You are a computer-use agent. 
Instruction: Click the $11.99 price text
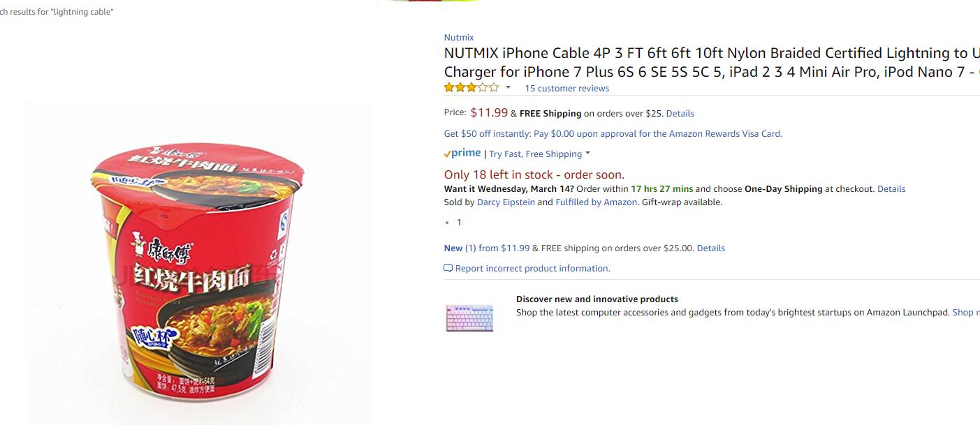tap(489, 112)
